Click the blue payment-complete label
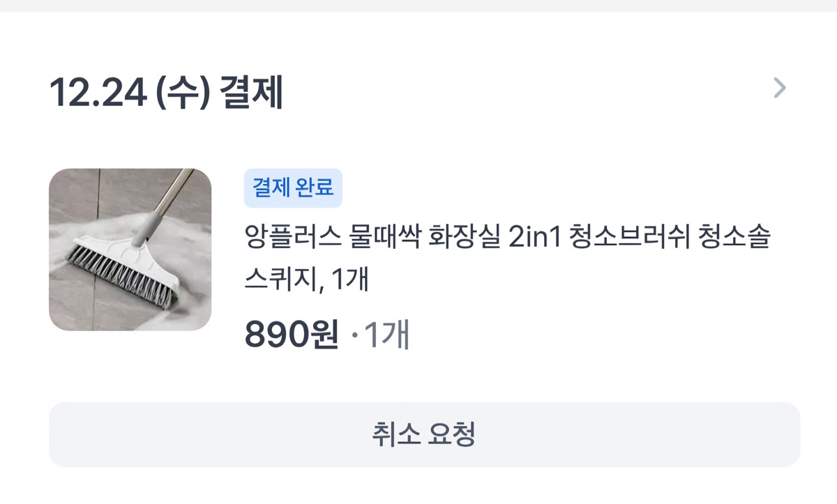837x504 pixels. coord(293,188)
